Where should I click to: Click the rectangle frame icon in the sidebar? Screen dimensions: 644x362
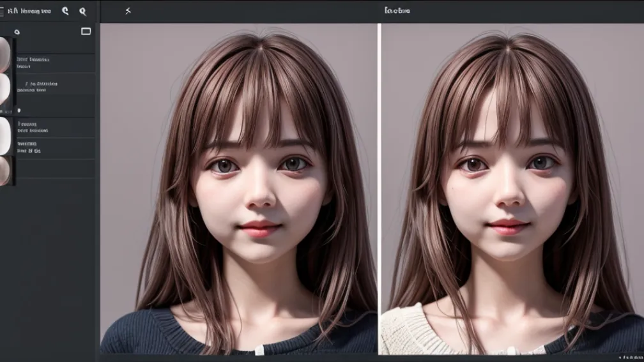coord(86,31)
